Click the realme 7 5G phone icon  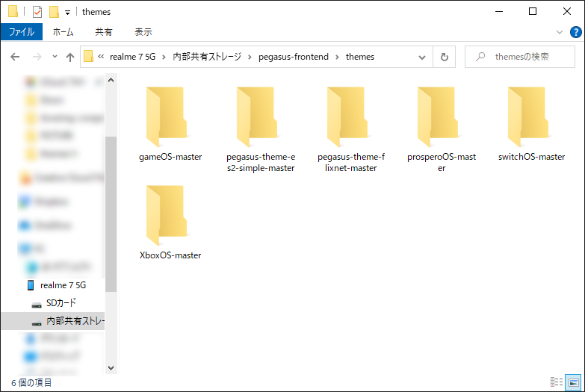click(x=31, y=285)
